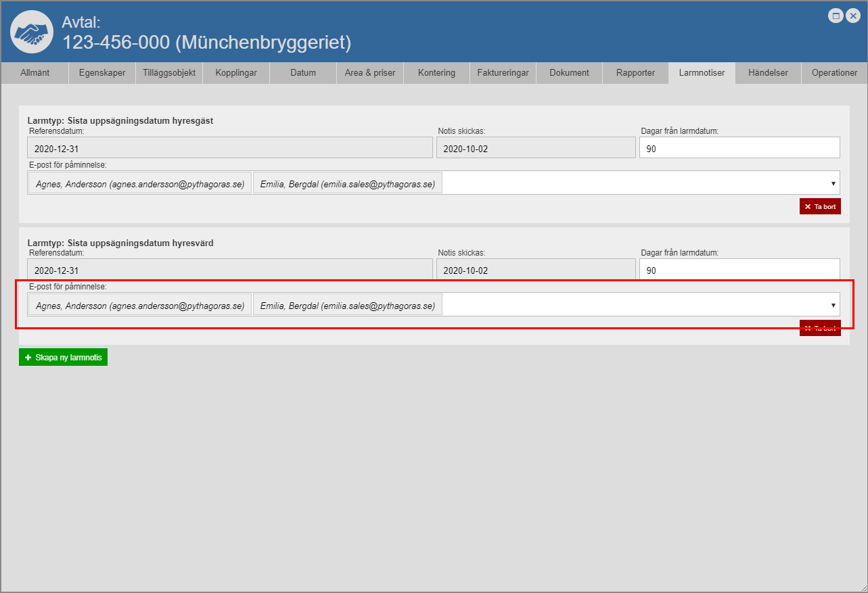868x593 pixels.
Task: Switch to the Egenskaper tab
Action: (102, 73)
